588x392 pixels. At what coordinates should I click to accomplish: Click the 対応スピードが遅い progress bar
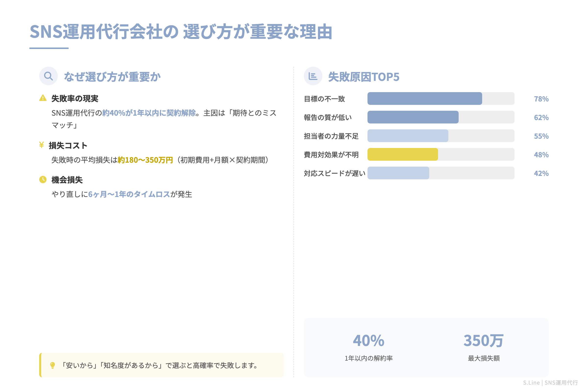pyautogui.click(x=398, y=173)
